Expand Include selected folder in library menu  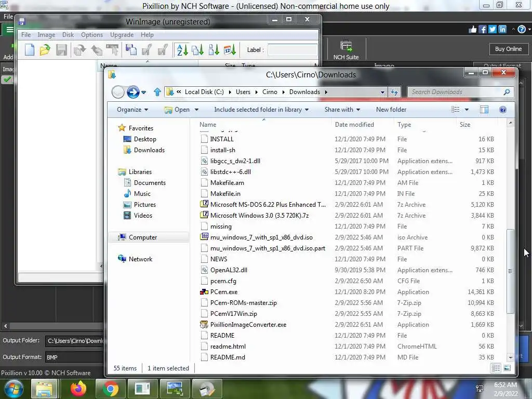261,110
